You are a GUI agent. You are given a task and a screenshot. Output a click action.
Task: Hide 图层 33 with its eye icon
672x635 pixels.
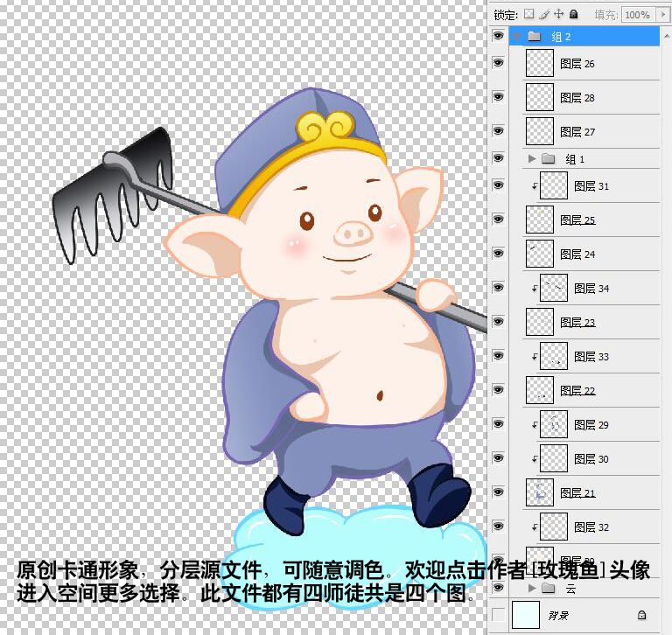pyautogui.click(x=498, y=355)
